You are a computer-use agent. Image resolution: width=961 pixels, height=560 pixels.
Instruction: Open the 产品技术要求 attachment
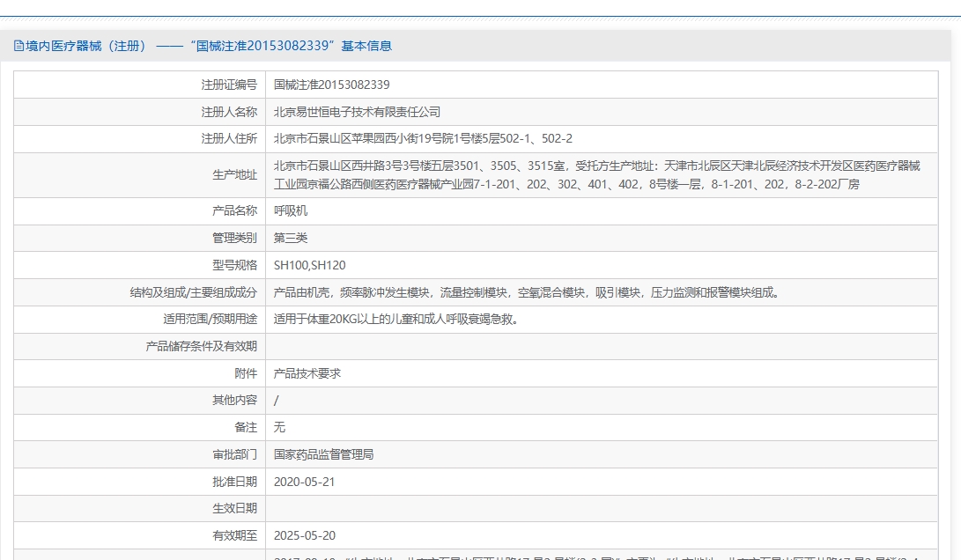(307, 373)
